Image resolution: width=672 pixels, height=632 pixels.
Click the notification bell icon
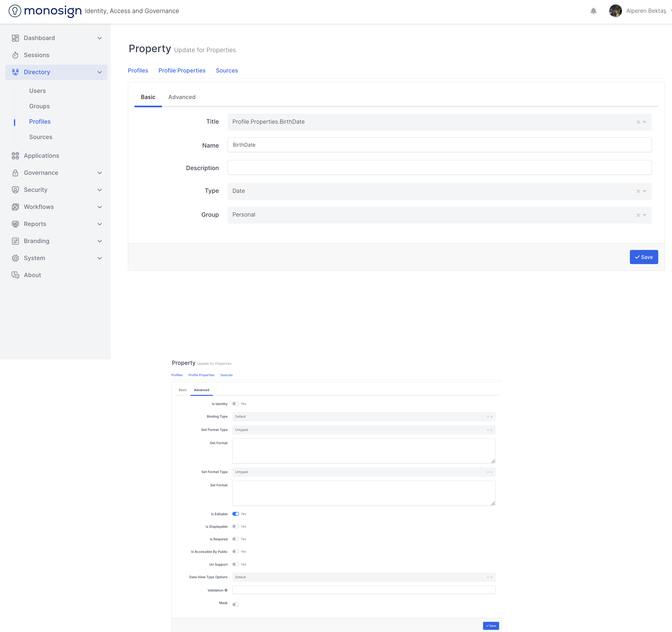click(593, 11)
